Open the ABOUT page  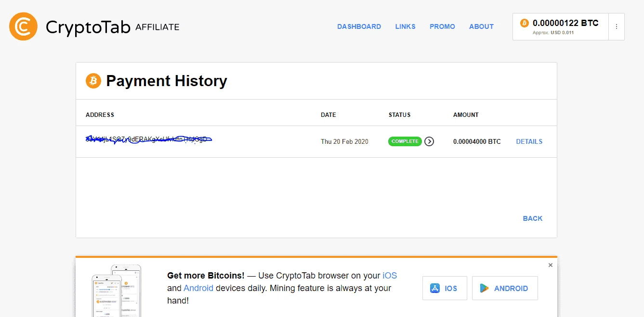tap(481, 26)
